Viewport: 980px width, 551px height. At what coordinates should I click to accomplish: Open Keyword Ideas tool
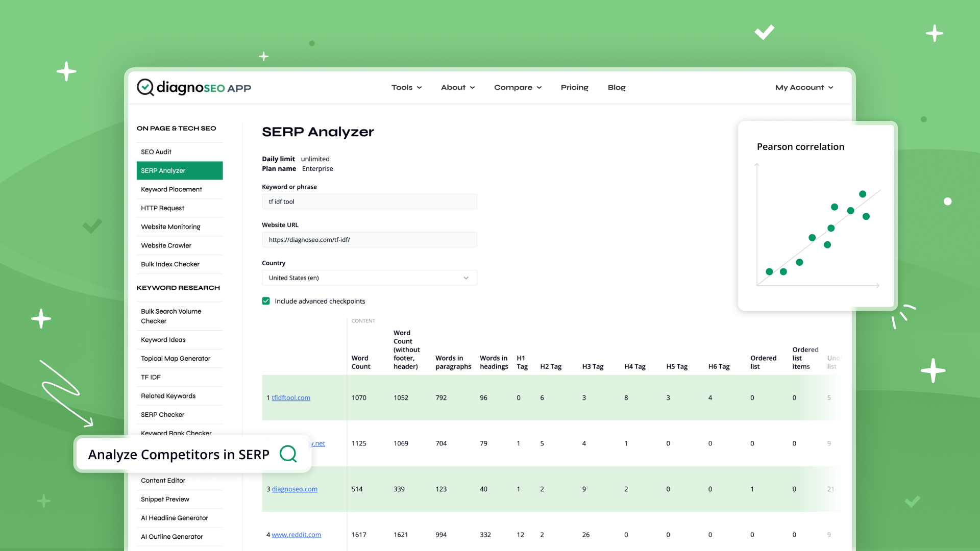(180, 340)
